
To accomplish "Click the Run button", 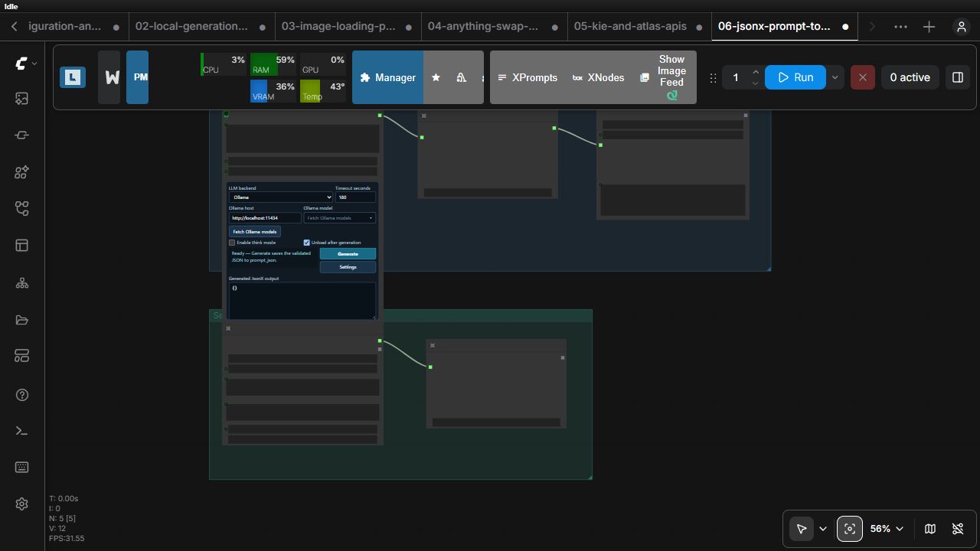I will [795, 77].
